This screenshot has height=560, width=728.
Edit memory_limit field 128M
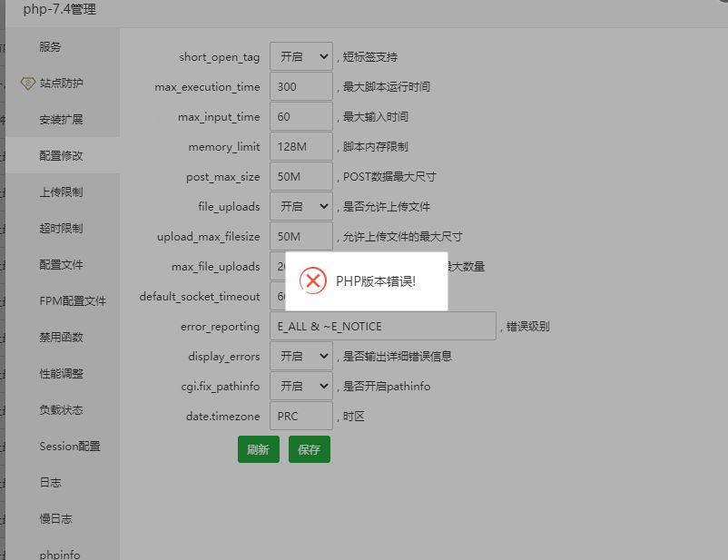click(x=301, y=146)
